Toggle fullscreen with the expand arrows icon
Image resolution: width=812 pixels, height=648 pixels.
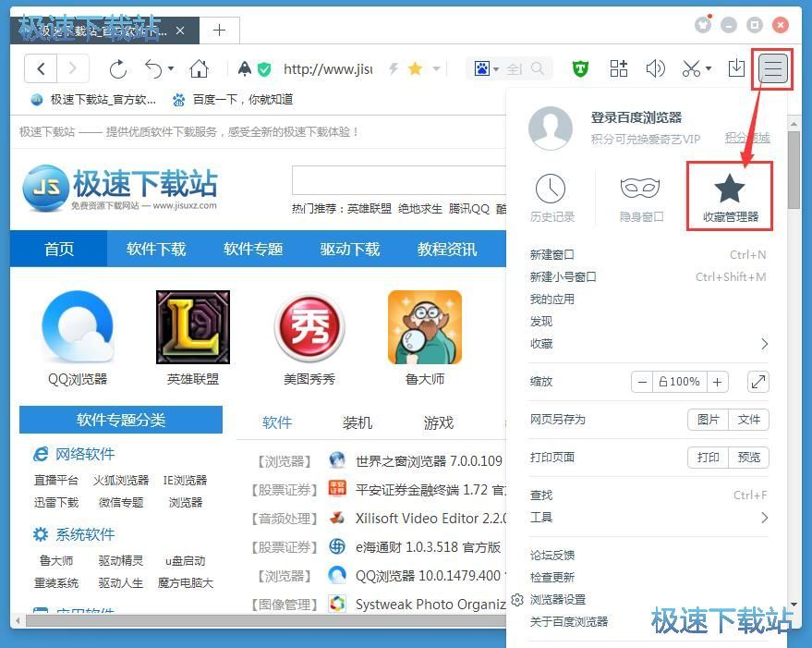pos(758,382)
